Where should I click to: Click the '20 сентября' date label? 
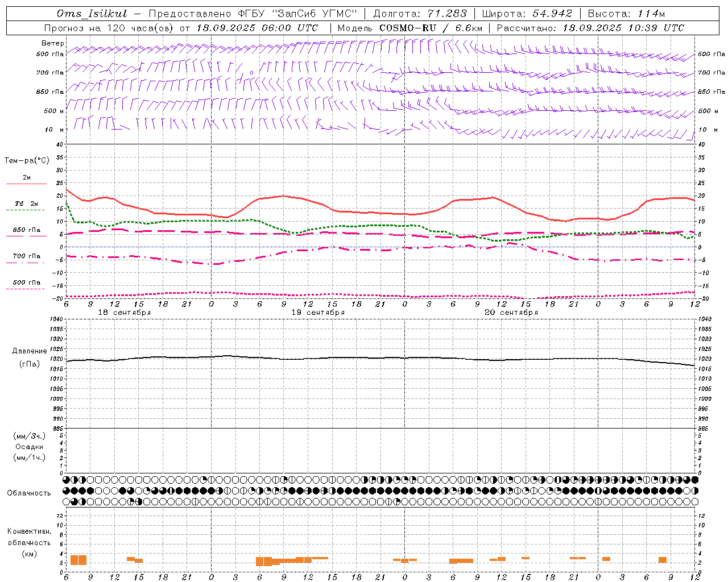(x=511, y=313)
